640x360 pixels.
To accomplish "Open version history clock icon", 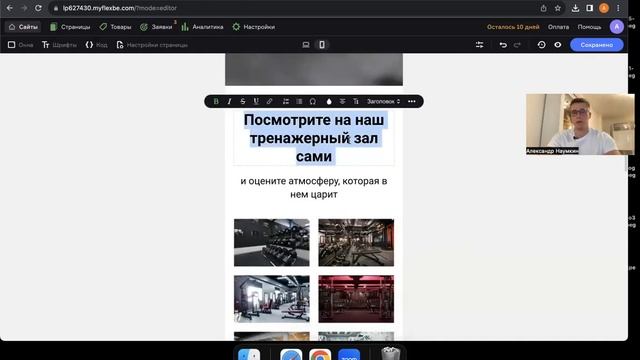I will pos(542,45).
